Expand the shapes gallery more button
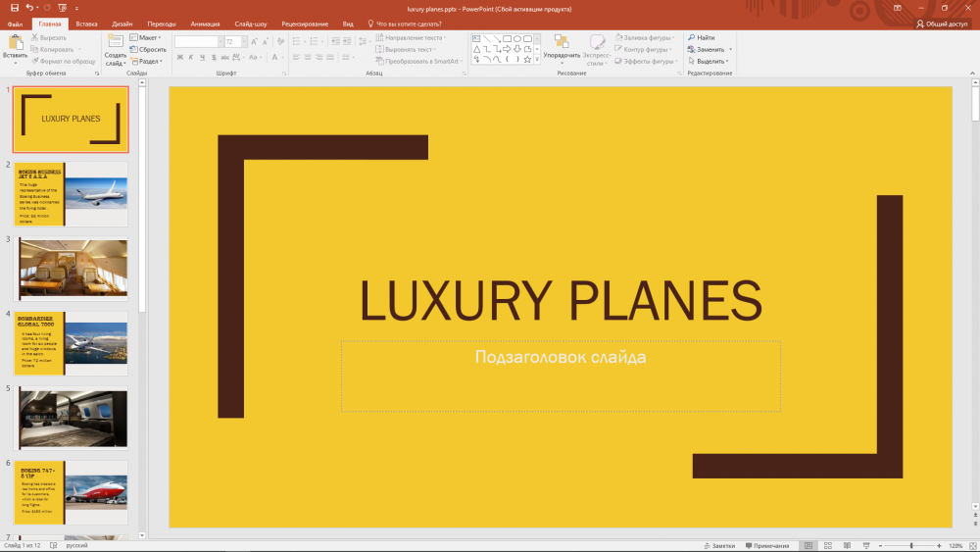 coord(537,60)
